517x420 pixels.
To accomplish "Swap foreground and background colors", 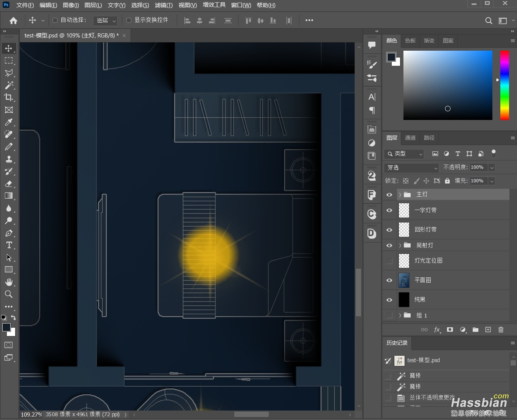I will point(13,317).
